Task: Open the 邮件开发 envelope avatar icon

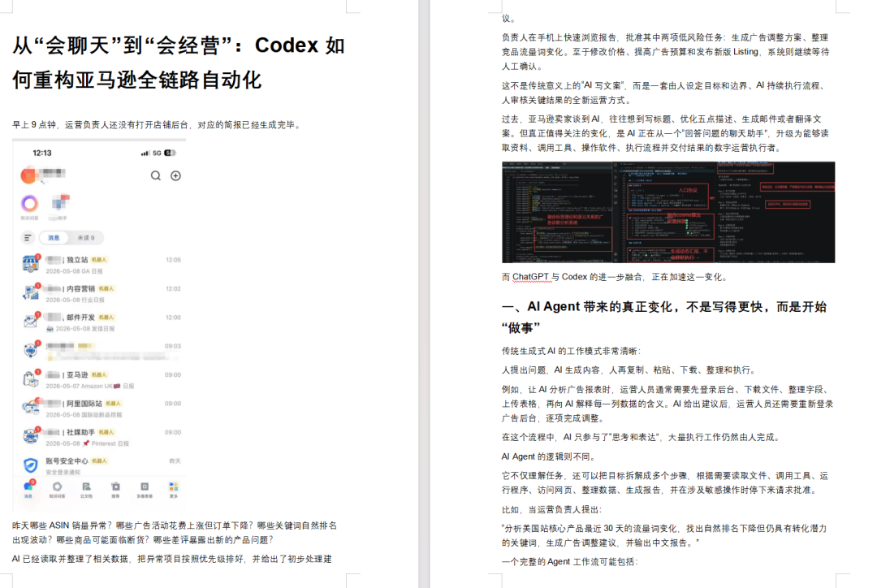Action: [x=31, y=321]
